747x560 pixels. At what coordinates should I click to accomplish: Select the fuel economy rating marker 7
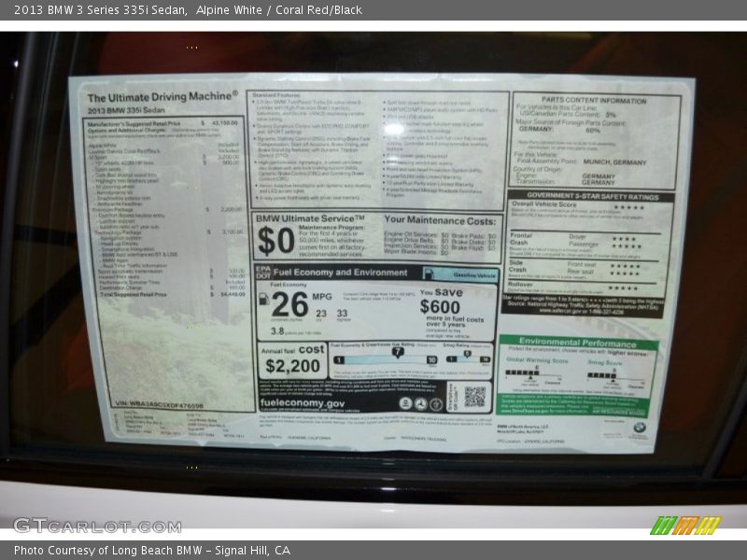pos(398,353)
